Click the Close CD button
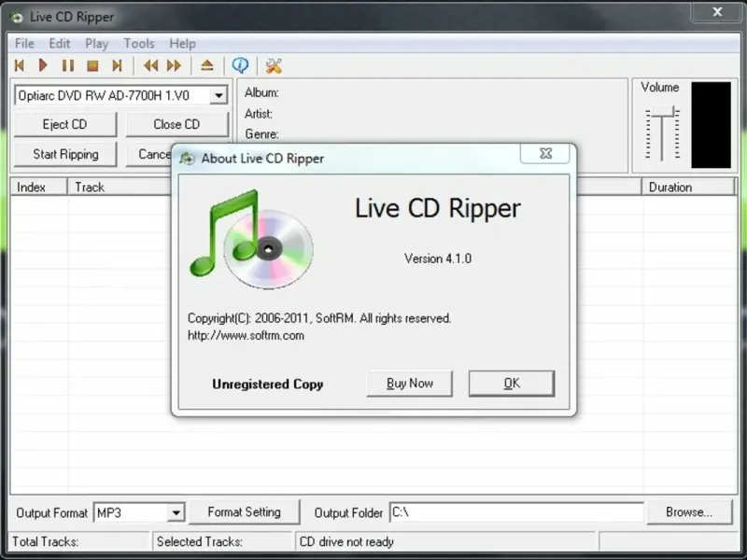The image size is (747, 560). pyautogui.click(x=176, y=124)
